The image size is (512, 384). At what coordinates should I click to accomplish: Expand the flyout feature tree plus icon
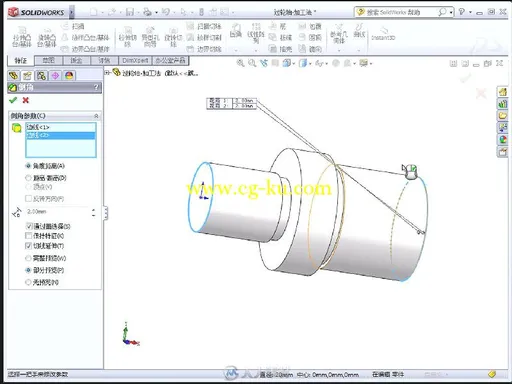[107, 73]
